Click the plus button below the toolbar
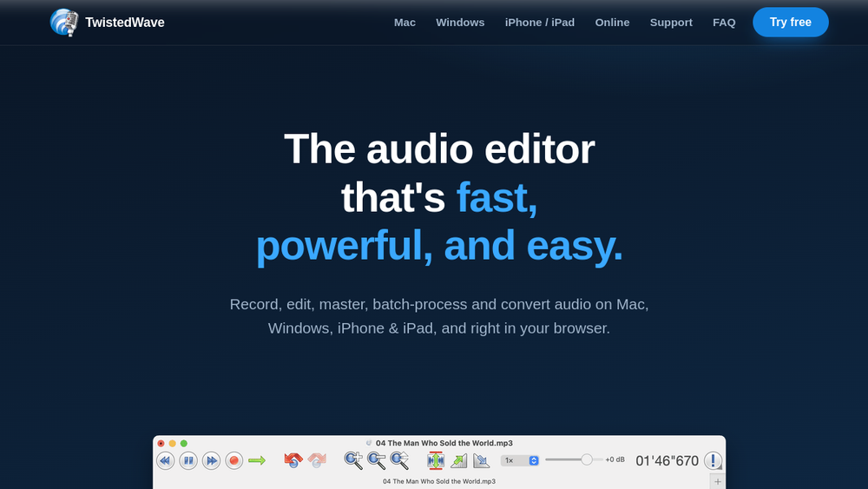Viewport: 868px width, 489px height. (718, 482)
